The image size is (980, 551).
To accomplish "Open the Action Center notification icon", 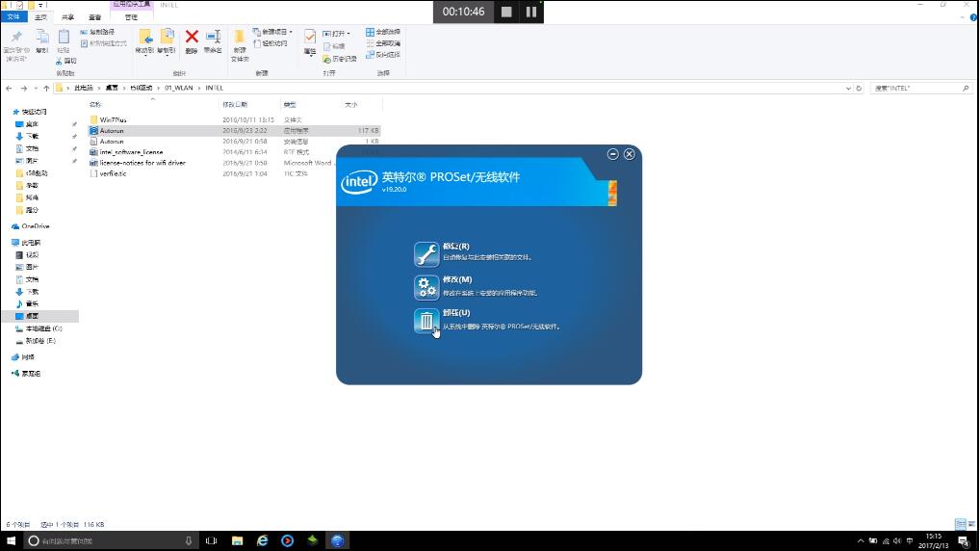I will (x=964, y=541).
